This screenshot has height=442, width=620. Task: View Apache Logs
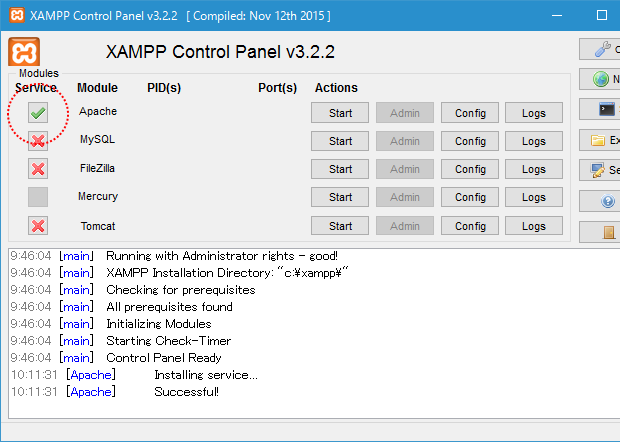(x=534, y=113)
